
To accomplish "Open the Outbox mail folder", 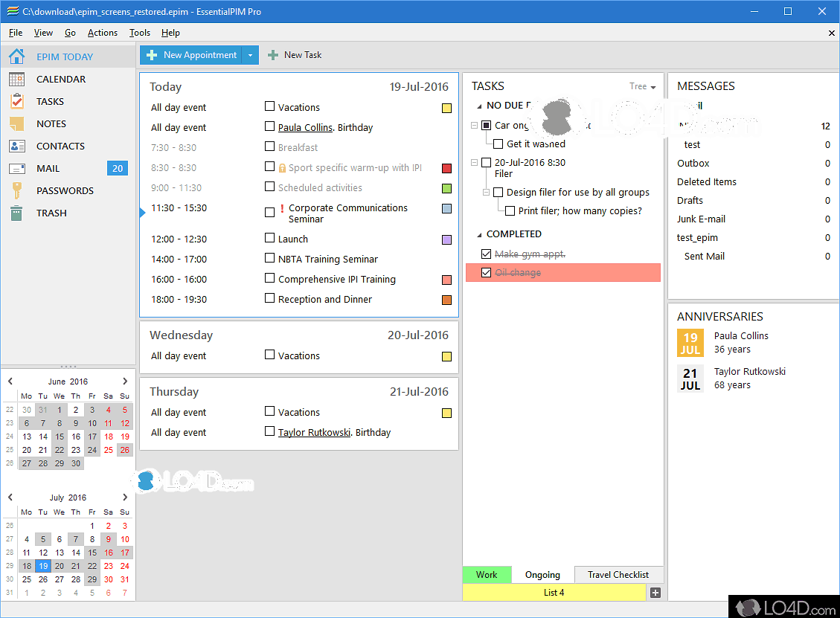I will (x=693, y=164).
